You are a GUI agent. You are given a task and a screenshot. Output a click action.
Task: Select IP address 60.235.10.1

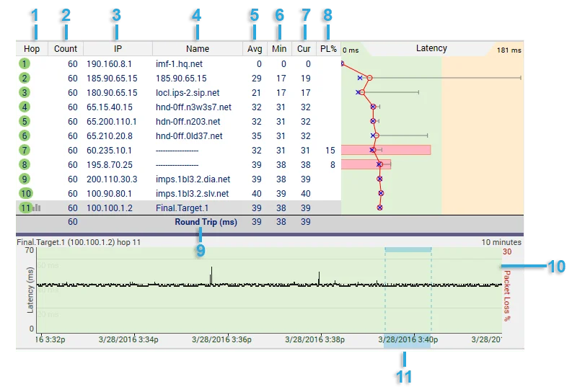(109, 151)
